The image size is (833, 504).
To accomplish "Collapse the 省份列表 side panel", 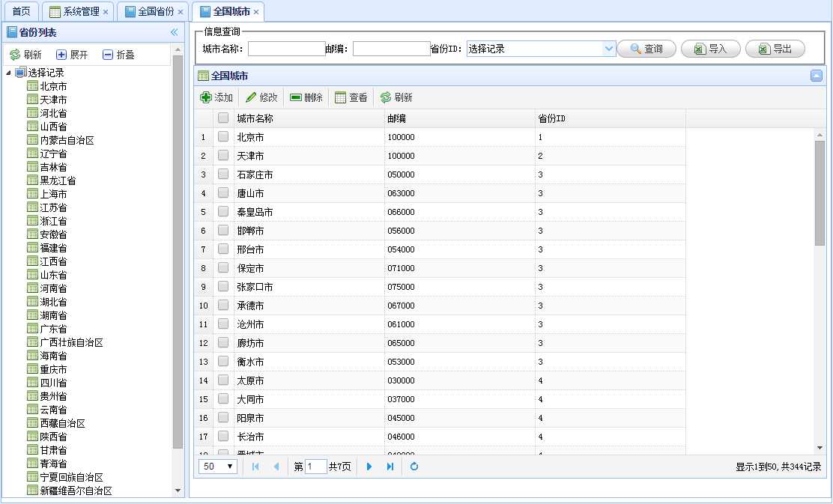I will (x=175, y=32).
